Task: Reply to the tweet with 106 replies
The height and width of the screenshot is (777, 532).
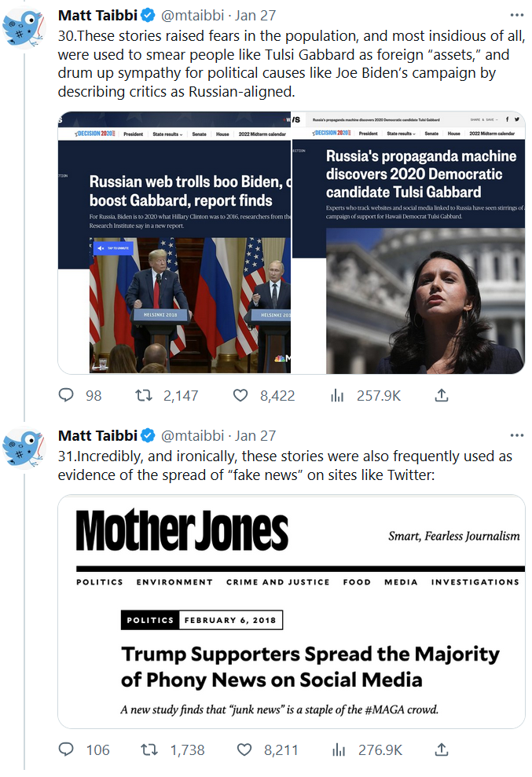Action: click(x=67, y=750)
